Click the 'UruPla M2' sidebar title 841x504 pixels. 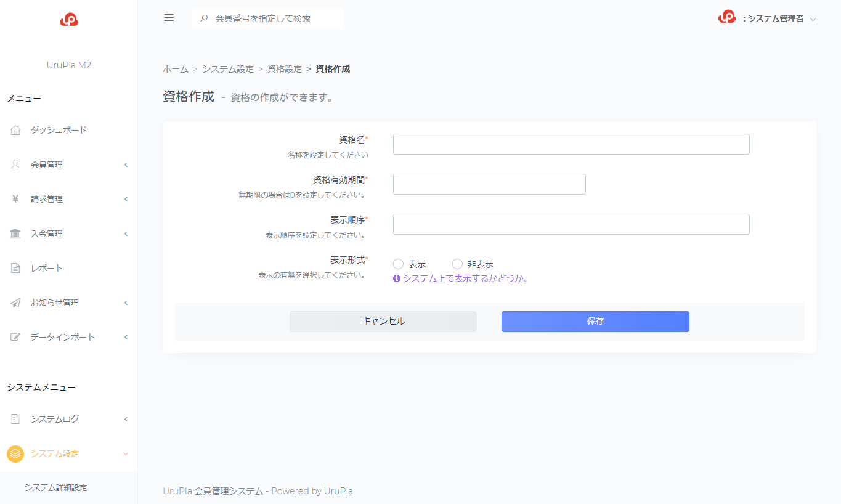[x=69, y=65]
